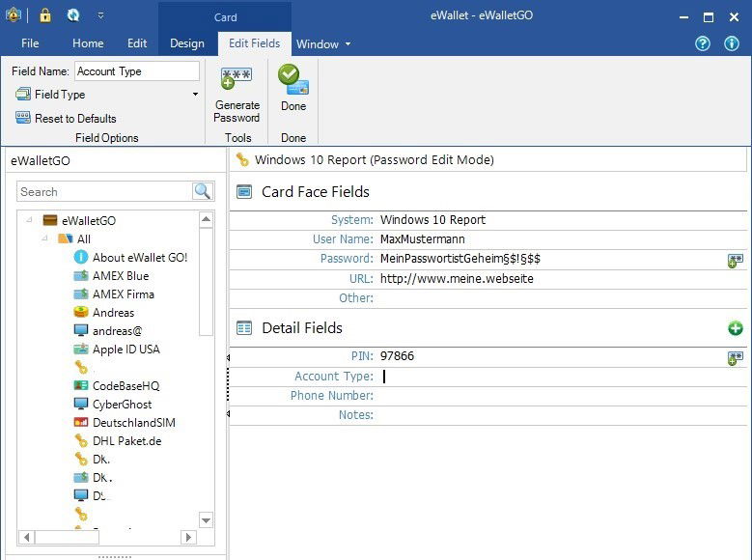
Task: Click the Done button with green check
Action: [x=293, y=88]
